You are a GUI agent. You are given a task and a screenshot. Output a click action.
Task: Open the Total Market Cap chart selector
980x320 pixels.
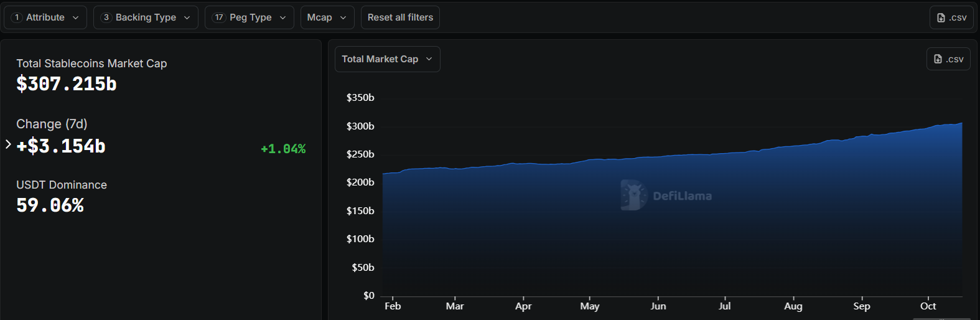coord(387,59)
